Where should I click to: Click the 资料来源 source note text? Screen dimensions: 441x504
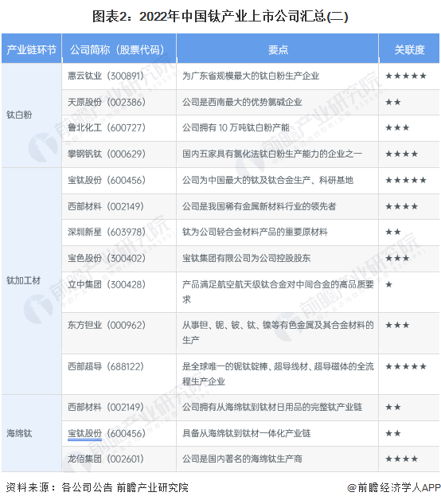pyautogui.click(x=97, y=488)
